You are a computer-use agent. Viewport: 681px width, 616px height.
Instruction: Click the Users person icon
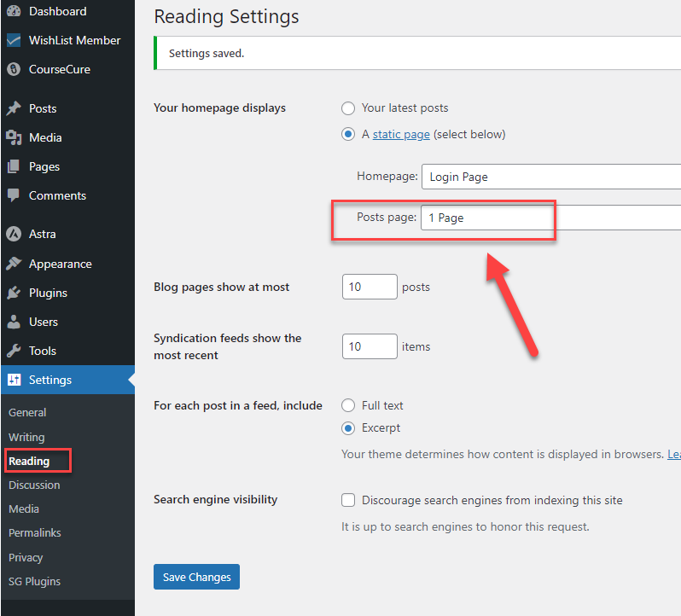(14, 322)
